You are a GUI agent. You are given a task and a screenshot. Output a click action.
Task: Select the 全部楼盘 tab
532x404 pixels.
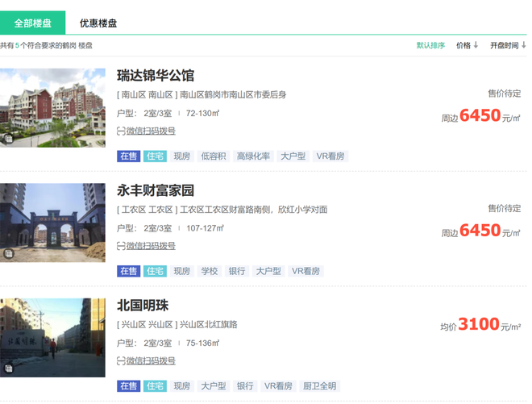(33, 23)
